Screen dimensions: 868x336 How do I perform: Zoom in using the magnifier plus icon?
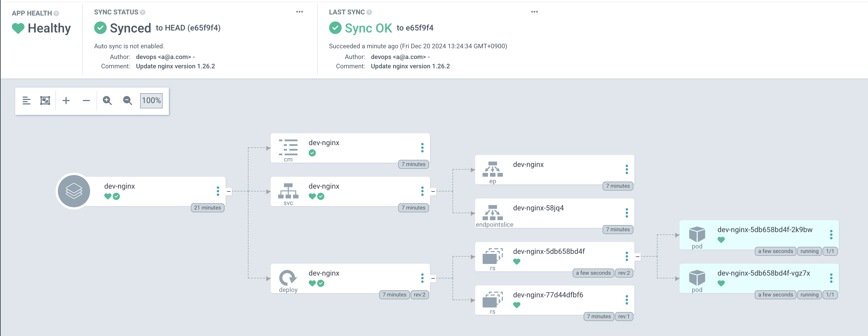[107, 101]
